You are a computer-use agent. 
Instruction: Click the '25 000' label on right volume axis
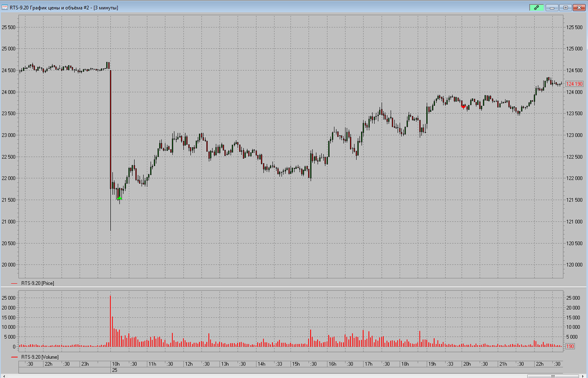(x=574, y=298)
